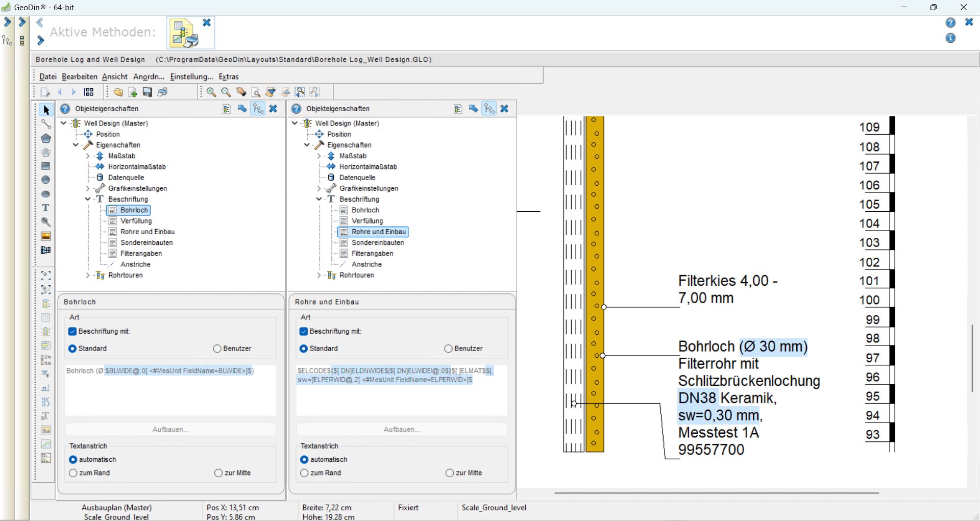Image resolution: width=980 pixels, height=521 pixels.
Task: Open the Datei menu
Action: pyautogui.click(x=48, y=77)
